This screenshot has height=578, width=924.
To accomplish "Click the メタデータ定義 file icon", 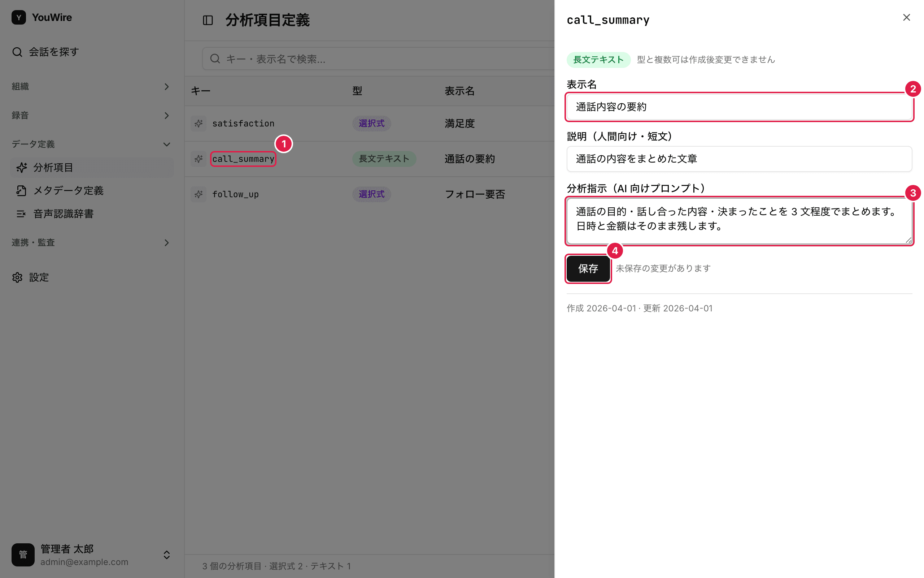I will pos(21,190).
